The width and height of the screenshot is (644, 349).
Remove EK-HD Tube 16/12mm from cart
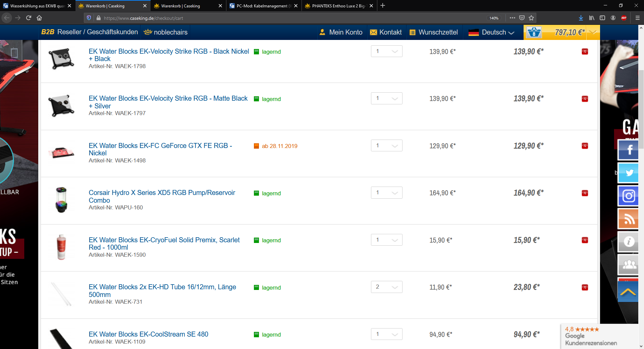(585, 287)
